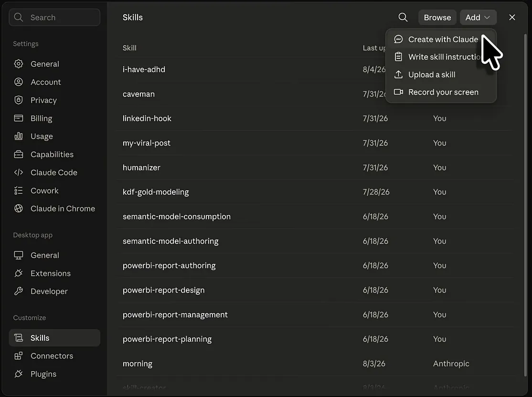Click the Privacy shield icon

pos(19,100)
